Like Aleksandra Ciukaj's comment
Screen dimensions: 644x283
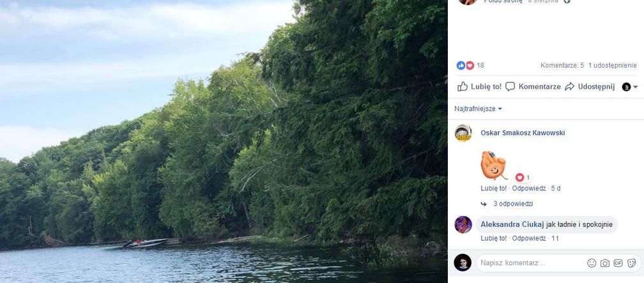coord(493,238)
